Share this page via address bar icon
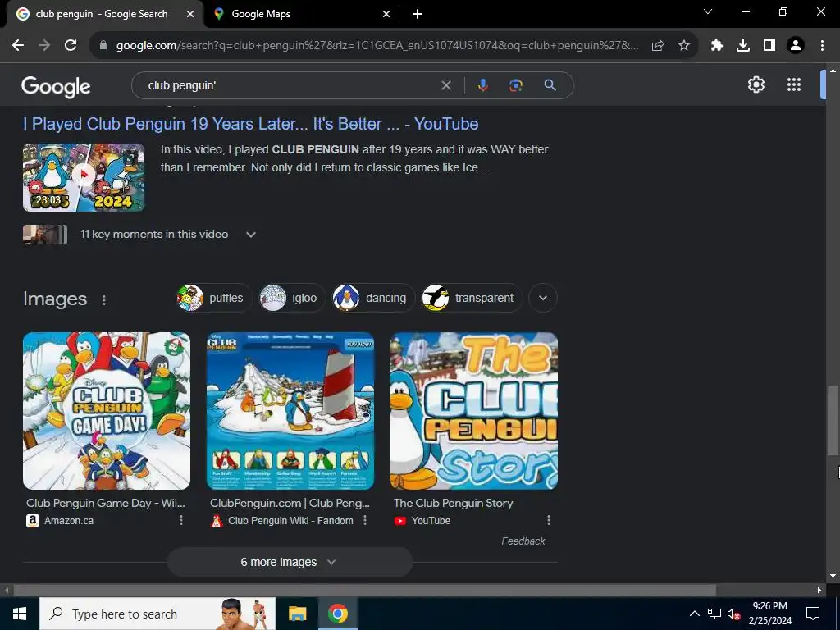The image size is (840, 630). pos(658,46)
